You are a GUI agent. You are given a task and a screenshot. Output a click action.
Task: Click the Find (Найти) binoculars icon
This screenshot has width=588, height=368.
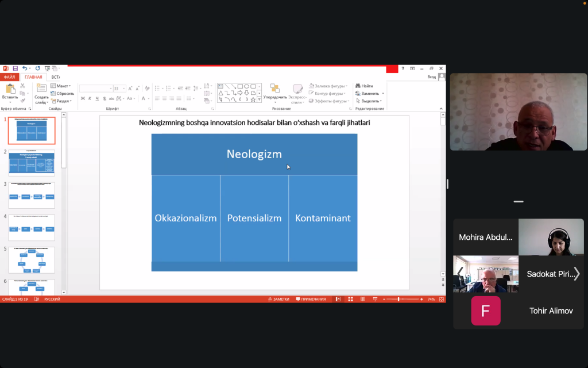[358, 86]
